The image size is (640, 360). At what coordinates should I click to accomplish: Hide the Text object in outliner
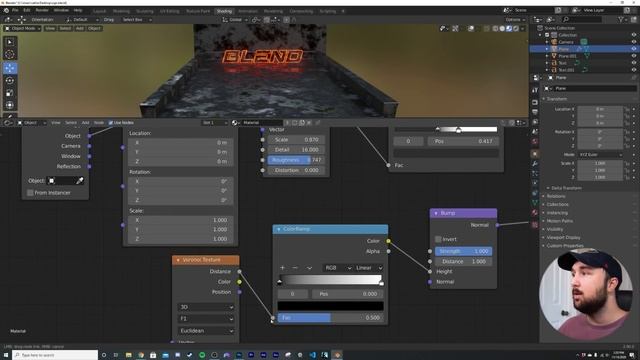click(634, 63)
